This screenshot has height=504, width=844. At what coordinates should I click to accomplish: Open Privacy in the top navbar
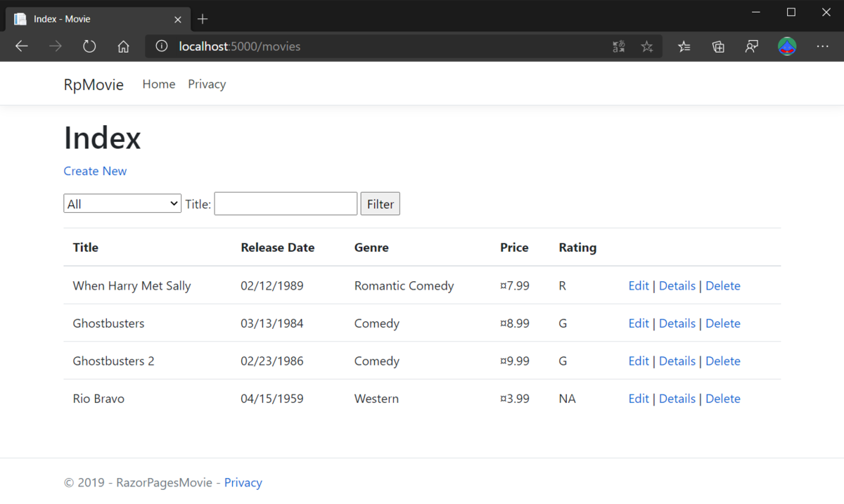coord(207,84)
